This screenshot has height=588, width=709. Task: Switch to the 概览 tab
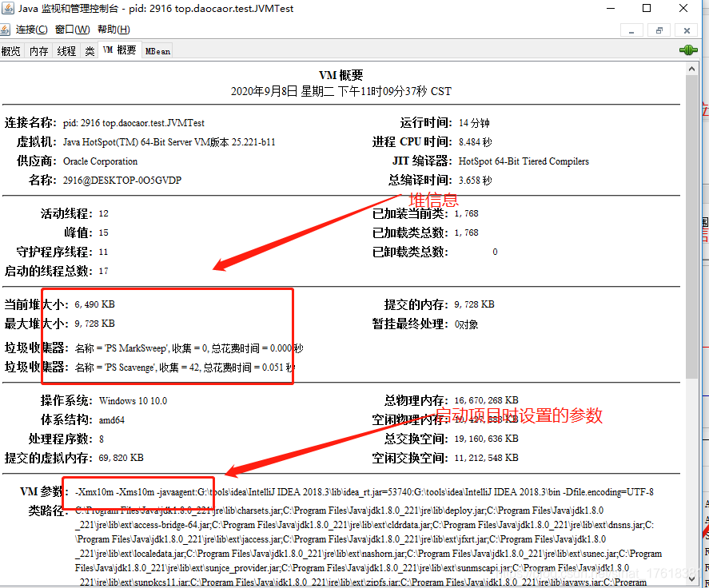pos(11,51)
